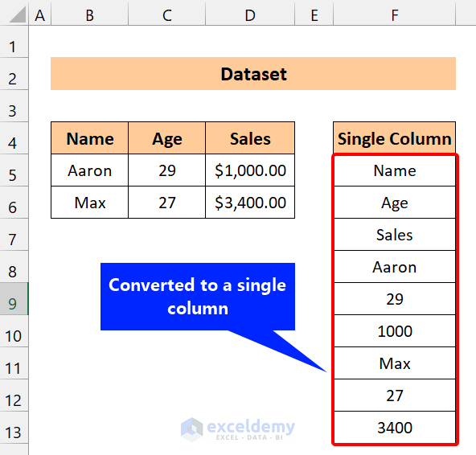Select column B header
476x455 pixels.
89,15
